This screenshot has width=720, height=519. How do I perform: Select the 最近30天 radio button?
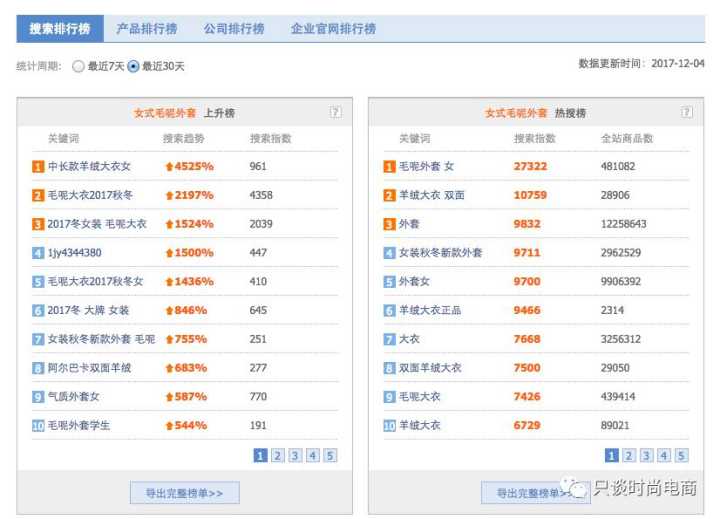point(134,66)
